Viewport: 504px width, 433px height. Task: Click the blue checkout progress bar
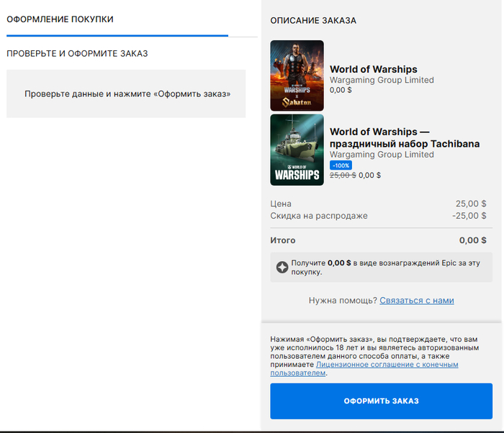pos(117,35)
